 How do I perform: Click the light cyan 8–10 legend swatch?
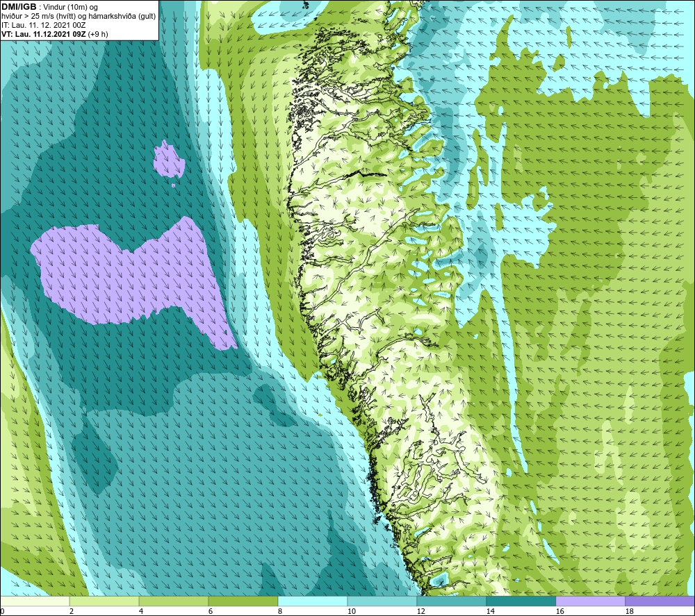313,601
